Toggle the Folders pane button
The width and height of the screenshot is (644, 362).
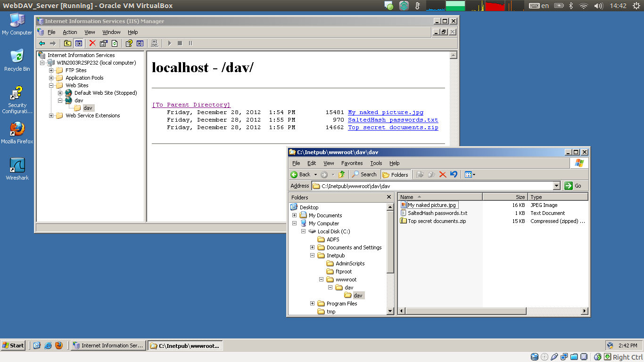pyautogui.click(x=396, y=174)
